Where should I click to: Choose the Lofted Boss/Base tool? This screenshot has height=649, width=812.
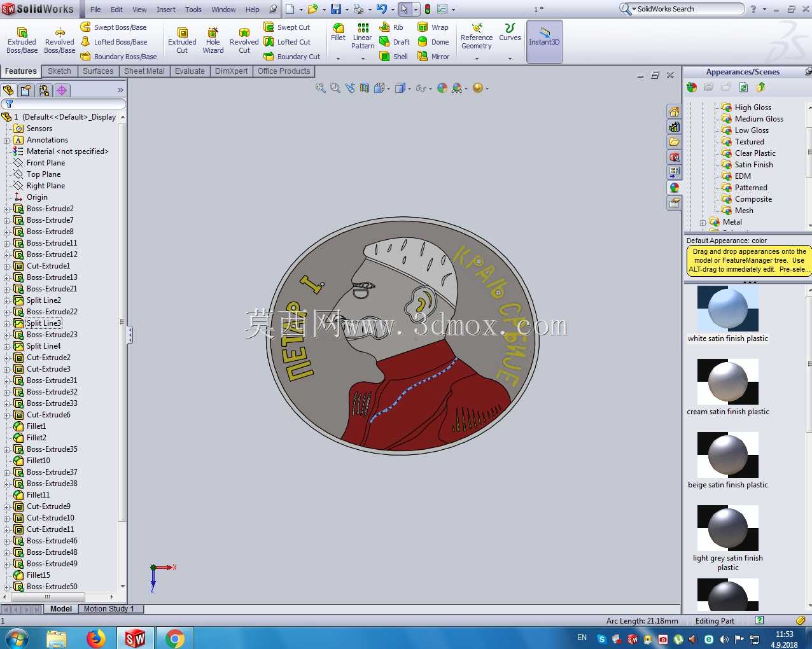[x=114, y=42]
